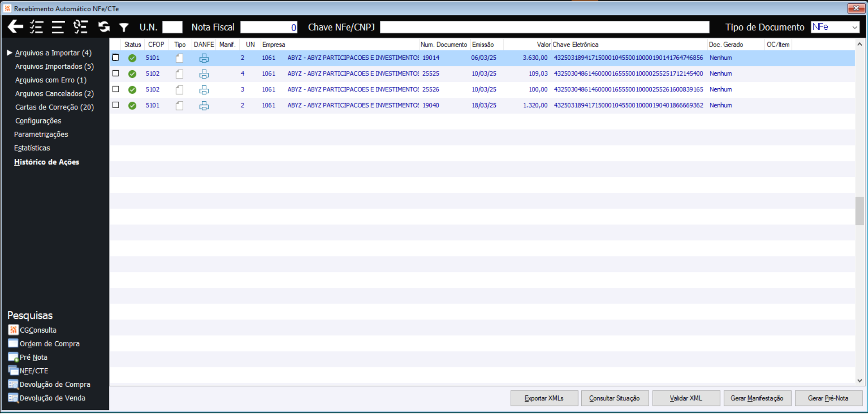The image size is (868, 414).
Task: Open Arquivos com Erro (1)
Action: (51, 80)
